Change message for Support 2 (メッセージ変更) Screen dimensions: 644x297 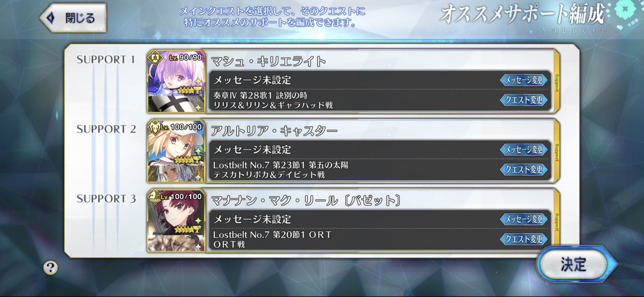(x=524, y=150)
